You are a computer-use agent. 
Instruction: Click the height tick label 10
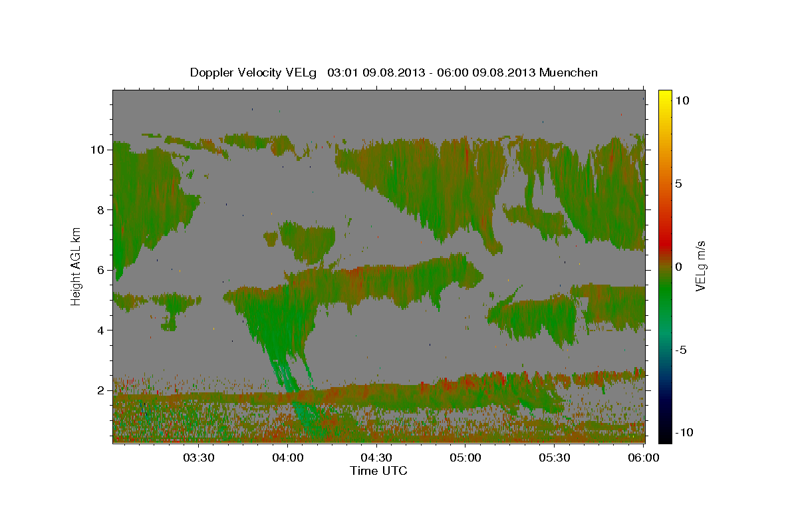98,150
